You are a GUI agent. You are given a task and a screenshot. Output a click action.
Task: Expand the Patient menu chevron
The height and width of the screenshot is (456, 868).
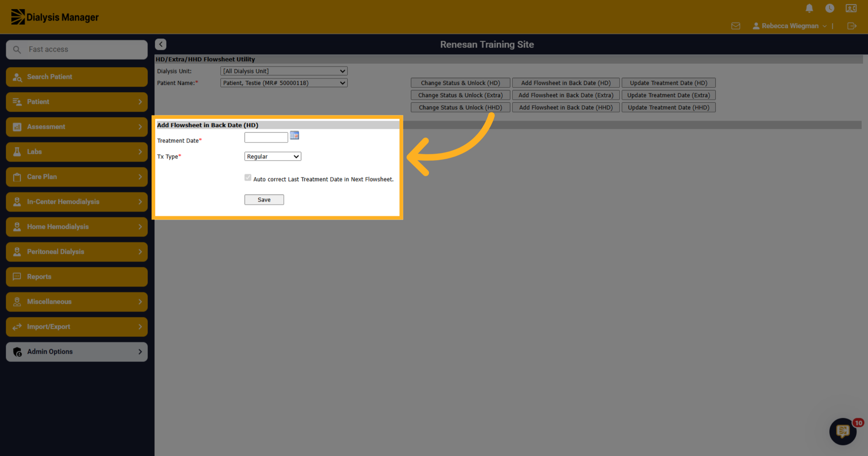pos(140,102)
